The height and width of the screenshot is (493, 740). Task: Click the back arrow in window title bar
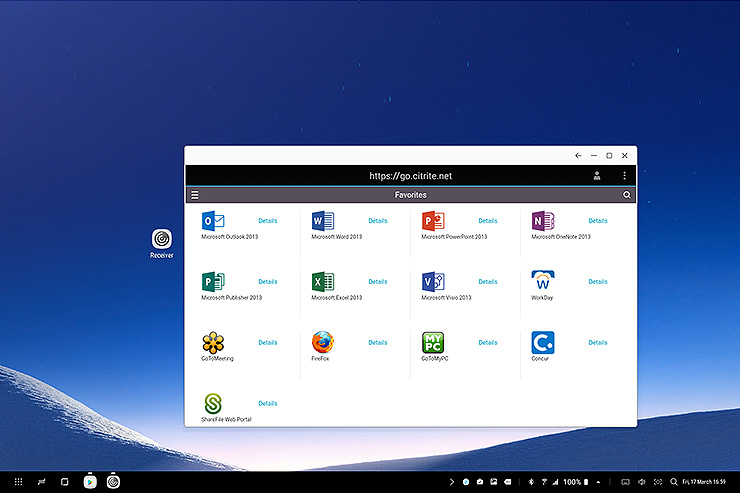[x=578, y=156]
